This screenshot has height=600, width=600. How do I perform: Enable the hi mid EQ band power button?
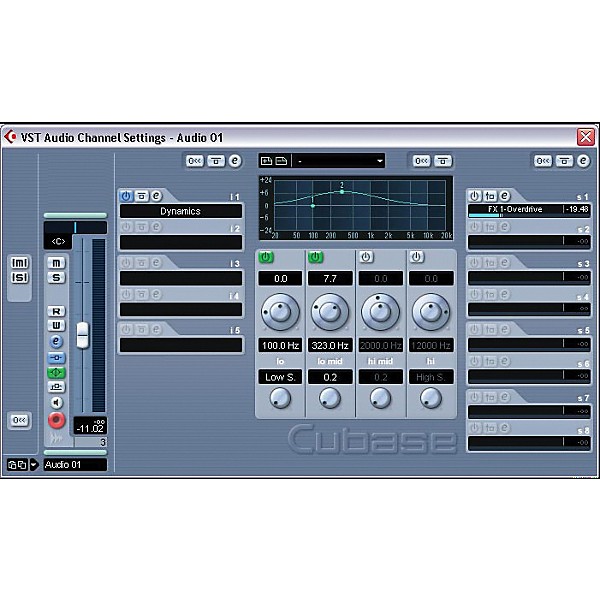366,257
